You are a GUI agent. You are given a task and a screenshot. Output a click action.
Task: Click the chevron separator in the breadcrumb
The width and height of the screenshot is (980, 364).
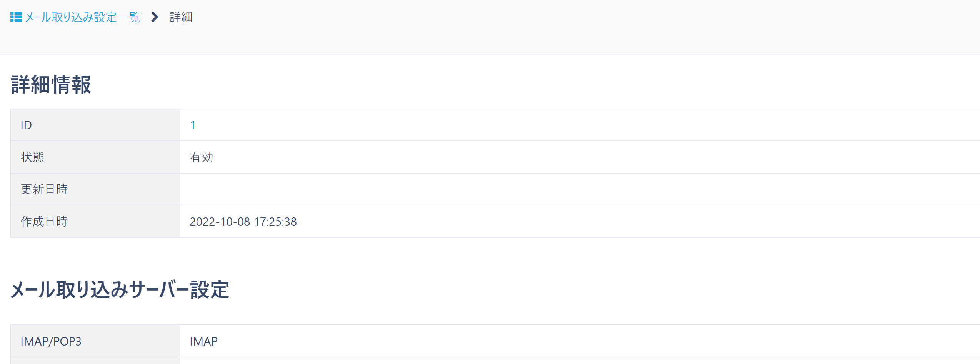tap(155, 17)
